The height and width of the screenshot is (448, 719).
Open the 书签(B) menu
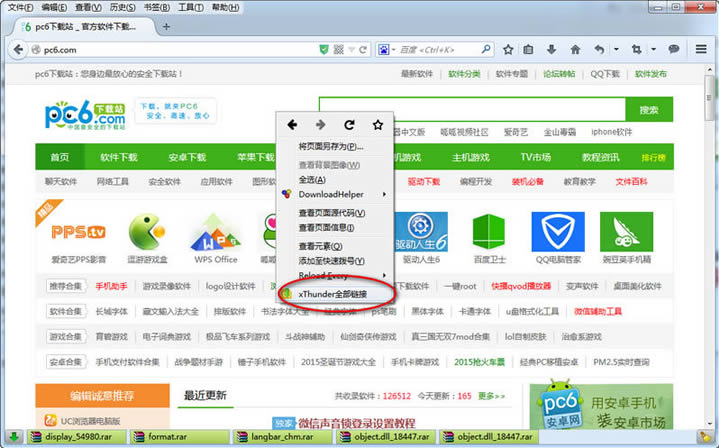pos(157,7)
